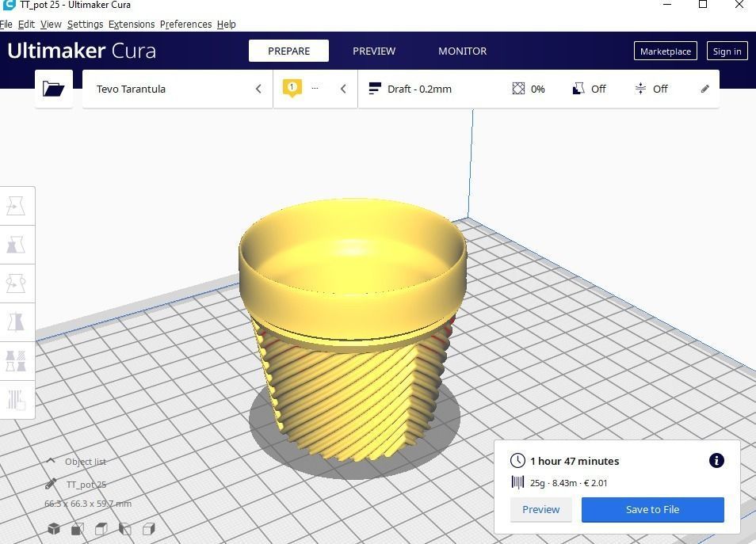Click the Object list label
Screen dimensions: 756x544
(86, 461)
